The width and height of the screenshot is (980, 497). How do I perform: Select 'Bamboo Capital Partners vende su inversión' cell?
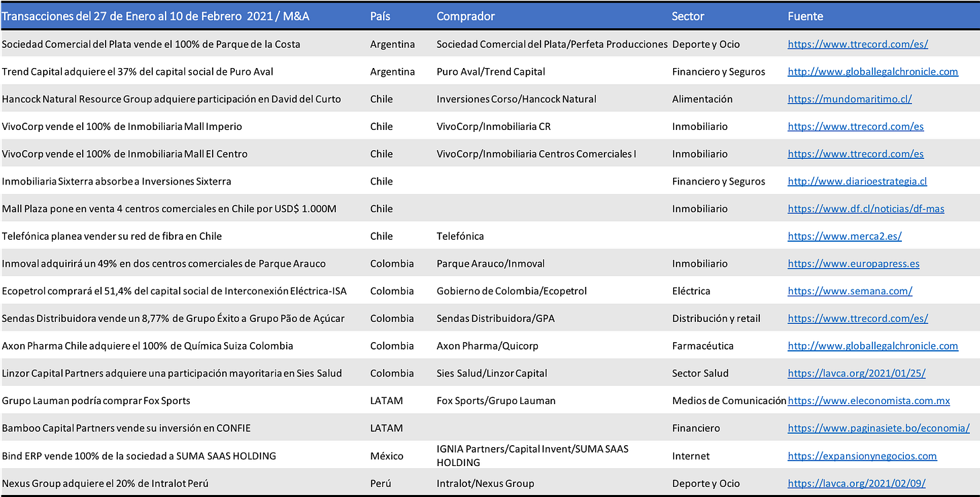pyautogui.click(x=127, y=428)
